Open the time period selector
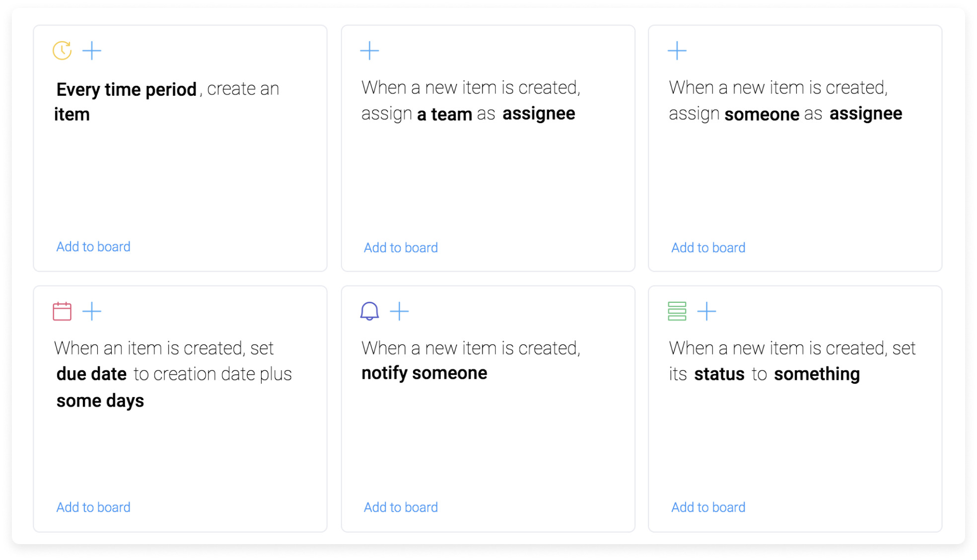The width and height of the screenshot is (977, 560). [126, 89]
